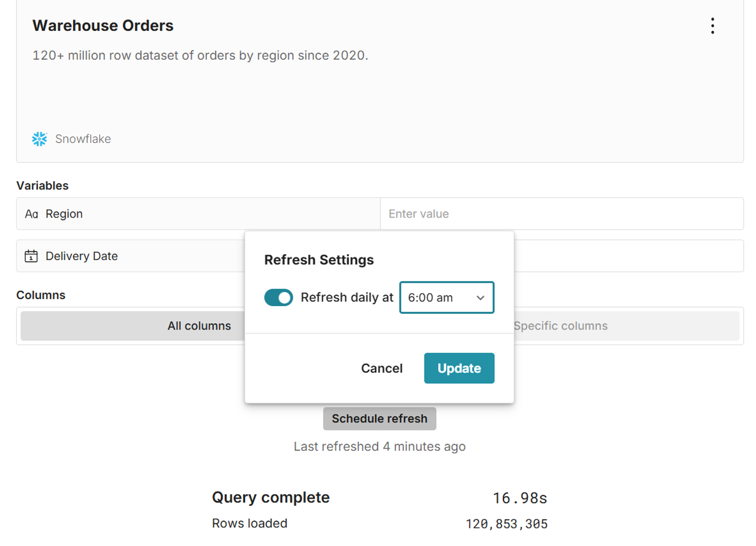The image size is (756, 546).
Task: Click the Aa text-type icon beside Region
Action: coord(31,214)
